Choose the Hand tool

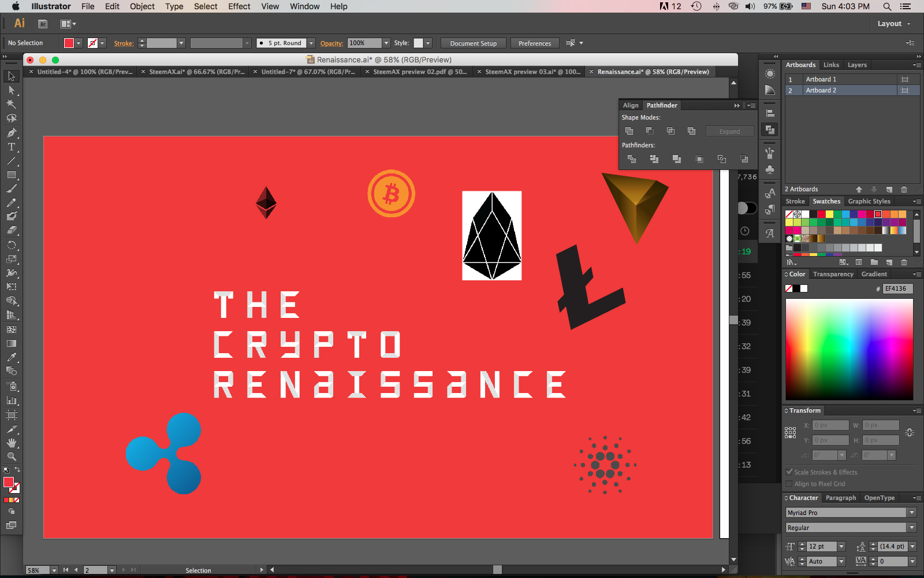[x=11, y=443]
